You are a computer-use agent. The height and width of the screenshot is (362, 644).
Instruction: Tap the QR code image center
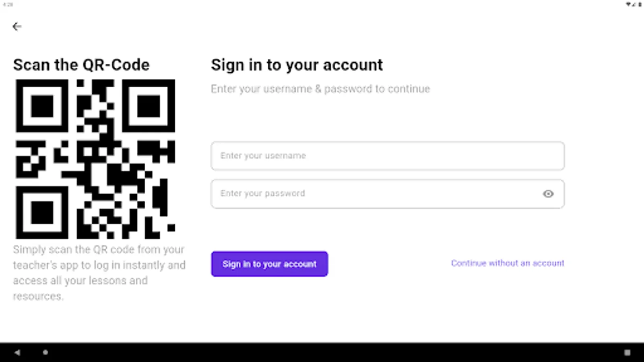95,159
